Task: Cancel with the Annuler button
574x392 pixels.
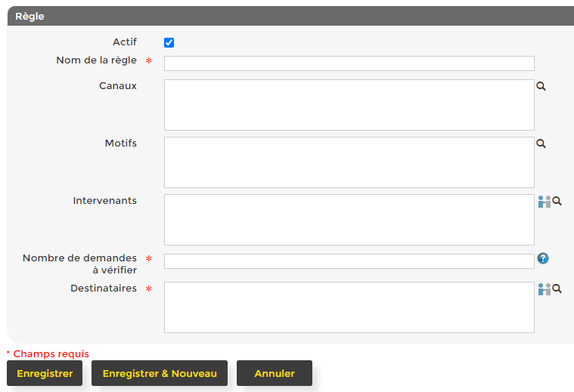Action: pos(274,373)
